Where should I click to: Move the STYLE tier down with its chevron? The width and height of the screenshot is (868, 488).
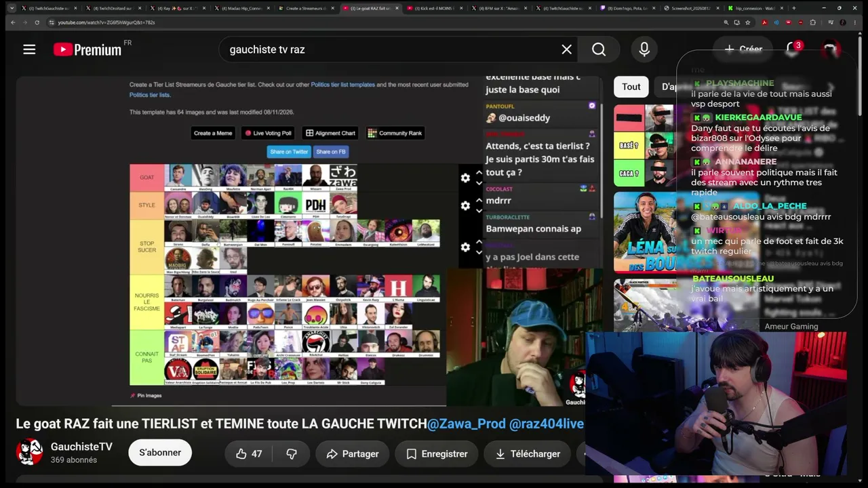tap(479, 211)
